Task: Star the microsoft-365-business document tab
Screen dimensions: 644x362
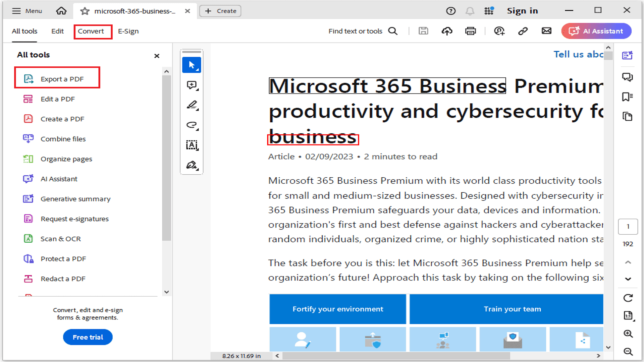Action: pos(85,11)
